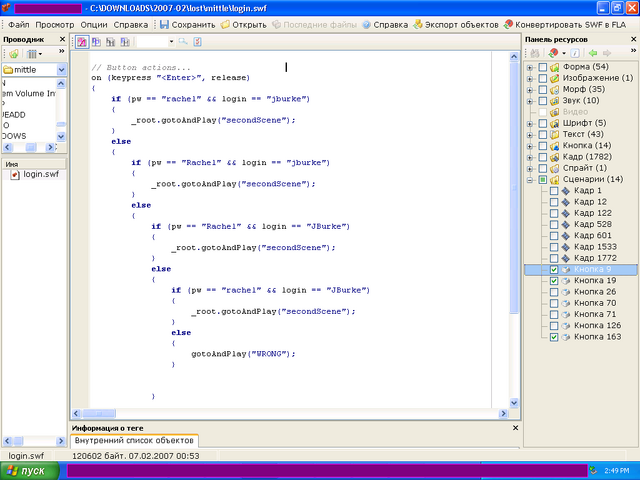Click the login.swf file icon in file list

(x=15, y=175)
